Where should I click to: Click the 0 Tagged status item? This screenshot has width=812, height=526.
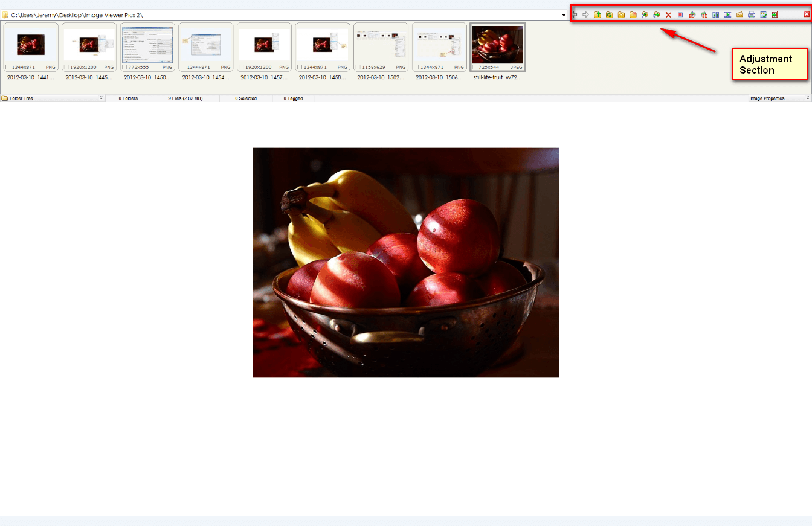tap(293, 98)
